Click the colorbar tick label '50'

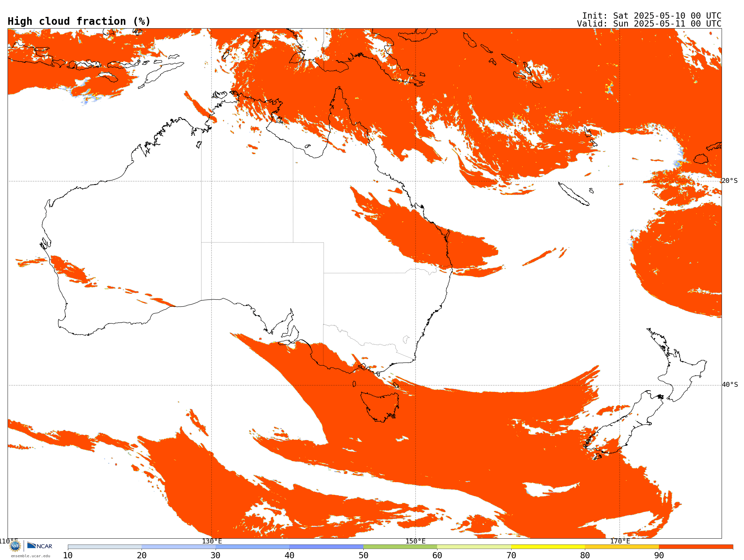coord(363,555)
